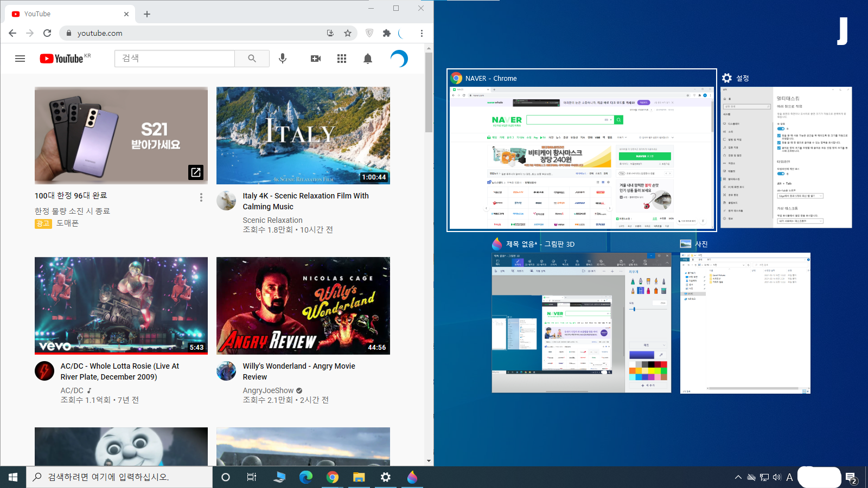This screenshot has height=488, width=868.
Task: Click the taskbar icon between Task View and Edge
Action: coord(279,477)
